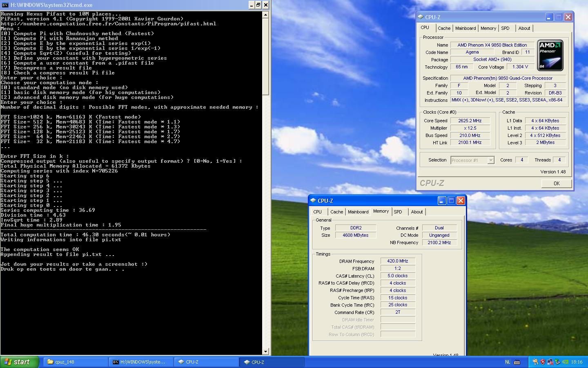Viewport: 588px width, 368px height.
Task: Click the first CPU-Z taskbar button
Action: tap(206, 362)
